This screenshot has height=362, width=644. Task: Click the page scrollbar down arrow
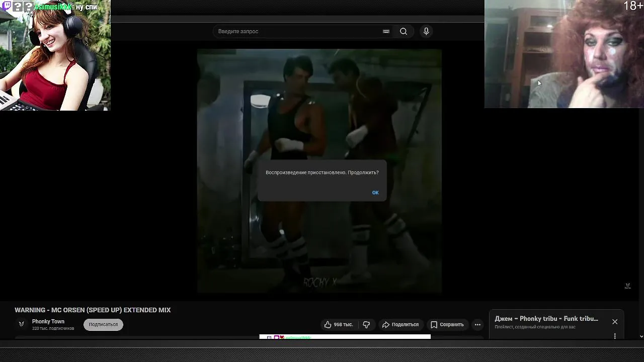(641, 336)
